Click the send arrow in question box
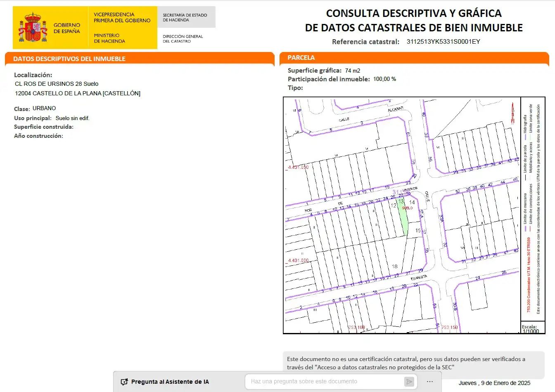 click(x=409, y=382)
